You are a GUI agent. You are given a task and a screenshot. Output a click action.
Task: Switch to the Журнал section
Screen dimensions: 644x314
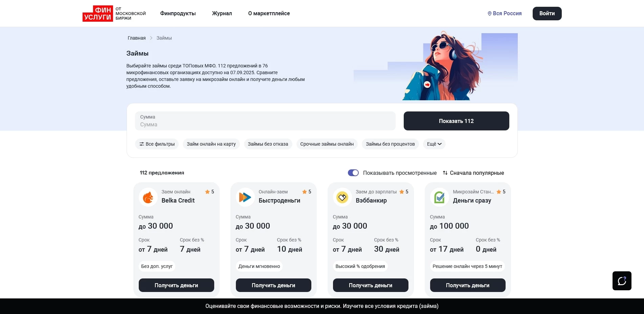pos(222,13)
